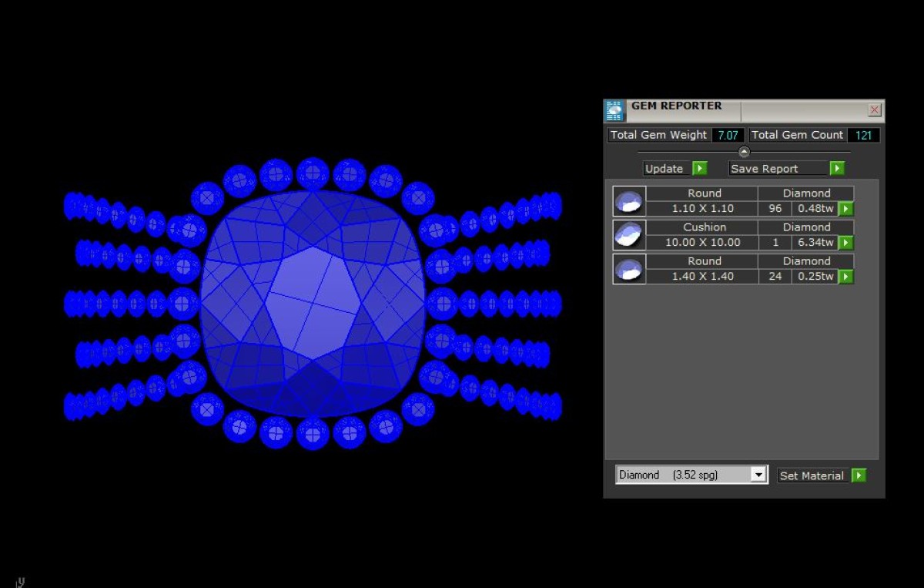The width and height of the screenshot is (924, 588).
Task: Select the large center cushion gem in viewport
Action: (x=313, y=304)
